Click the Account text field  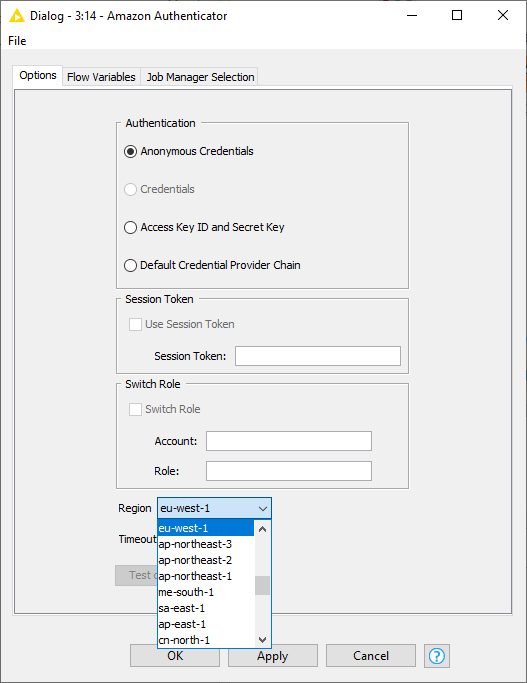[289, 441]
